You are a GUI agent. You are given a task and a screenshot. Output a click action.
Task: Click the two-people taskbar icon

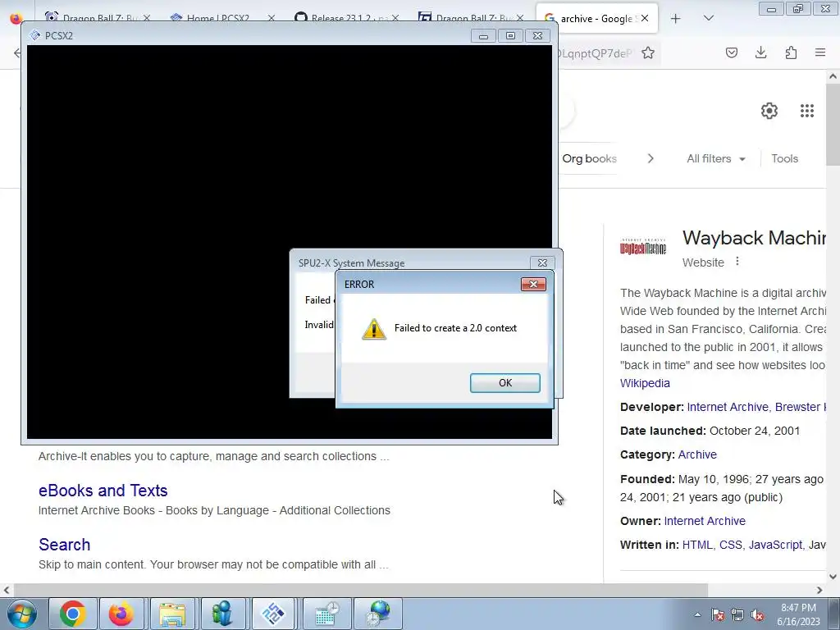tap(221, 614)
